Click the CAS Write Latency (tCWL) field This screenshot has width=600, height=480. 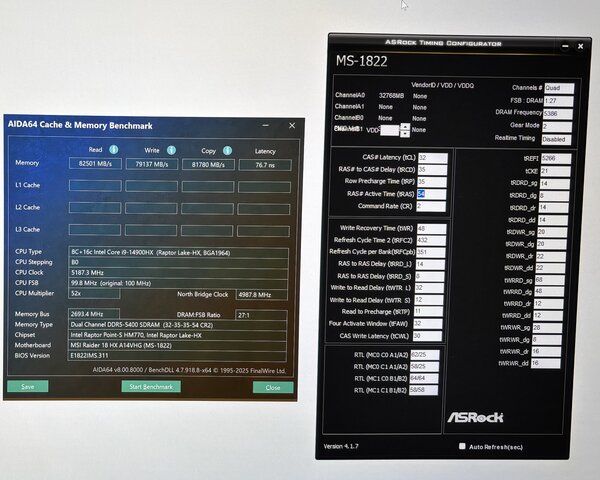pyautogui.click(x=428, y=336)
